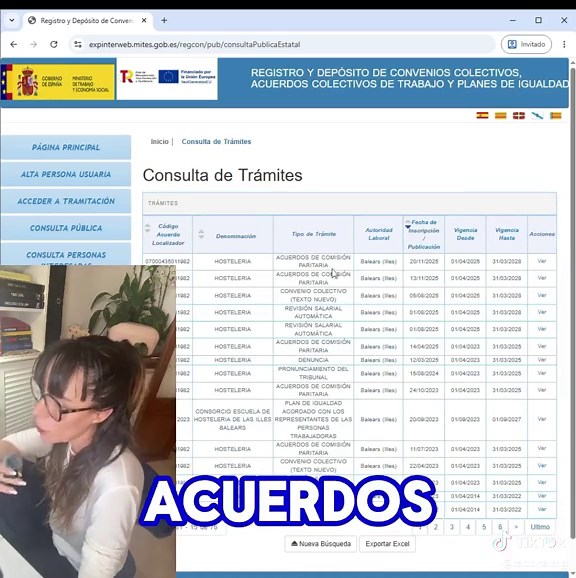Select the Registro y Depósito de Convenios tab

tap(86, 21)
